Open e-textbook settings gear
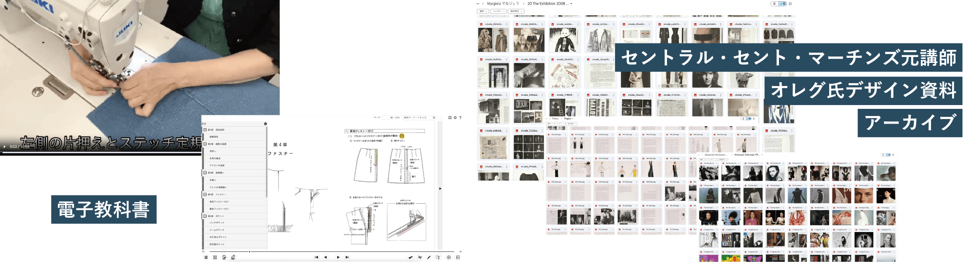 (x=455, y=118)
